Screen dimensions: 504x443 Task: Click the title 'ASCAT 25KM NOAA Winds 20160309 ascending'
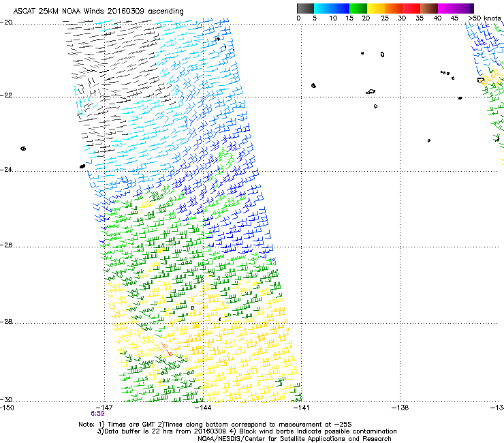point(98,12)
